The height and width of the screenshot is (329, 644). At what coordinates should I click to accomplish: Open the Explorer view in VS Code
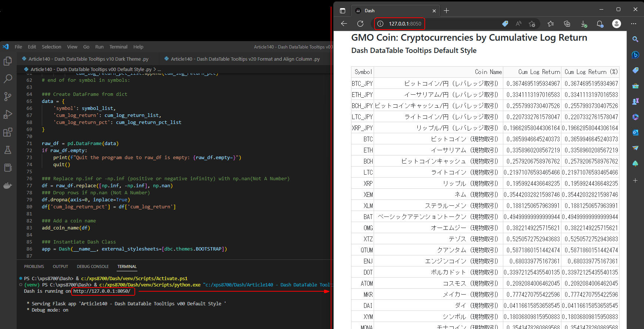point(8,61)
